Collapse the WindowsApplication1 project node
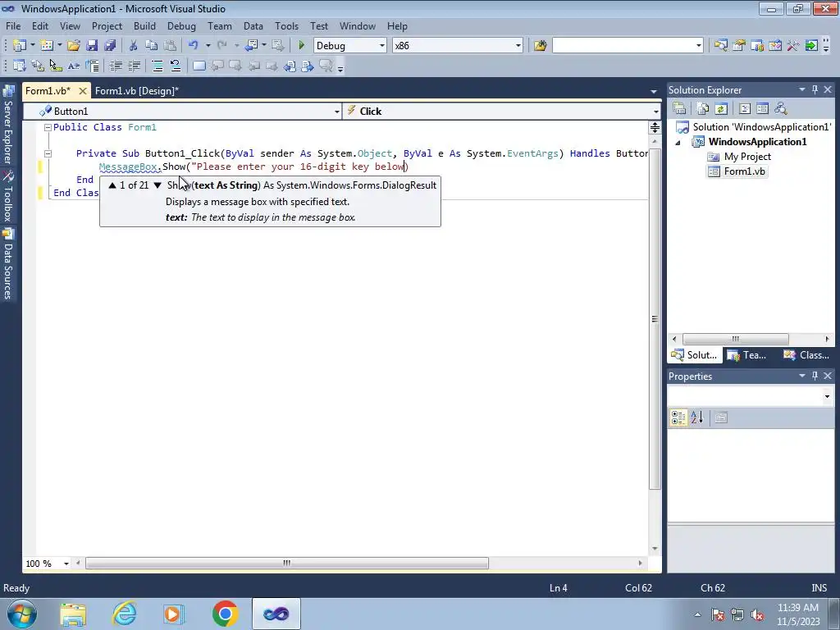The height and width of the screenshot is (630, 840). tap(678, 143)
